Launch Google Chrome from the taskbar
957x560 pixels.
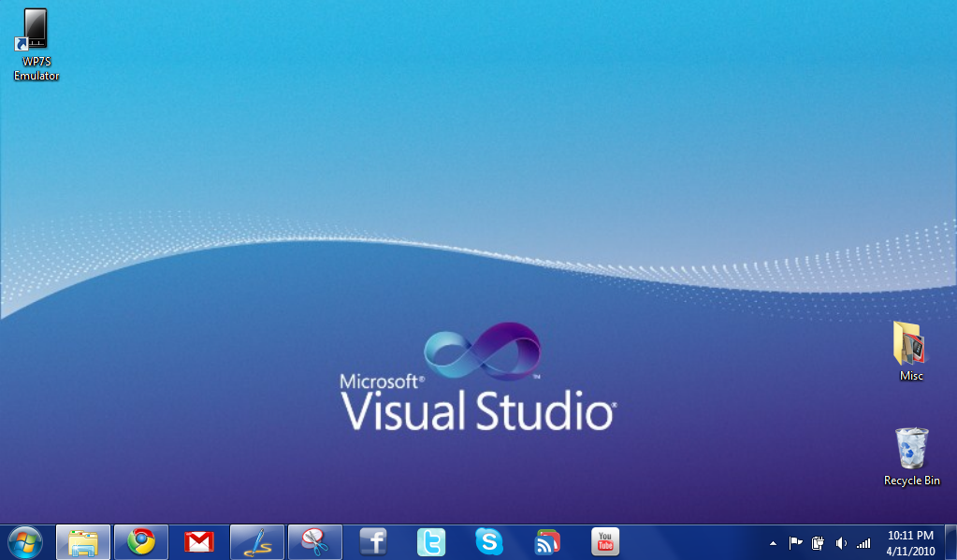(x=141, y=541)
